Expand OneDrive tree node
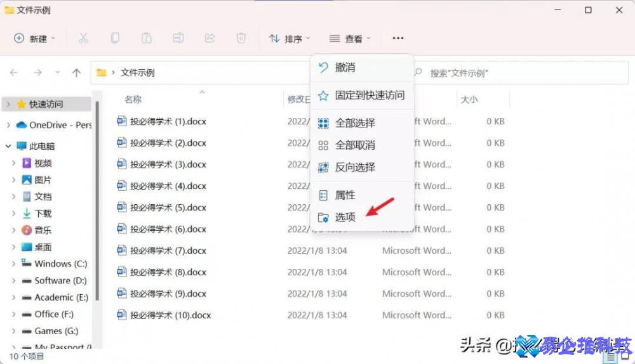The image size is (635, 364). (8, 125)
